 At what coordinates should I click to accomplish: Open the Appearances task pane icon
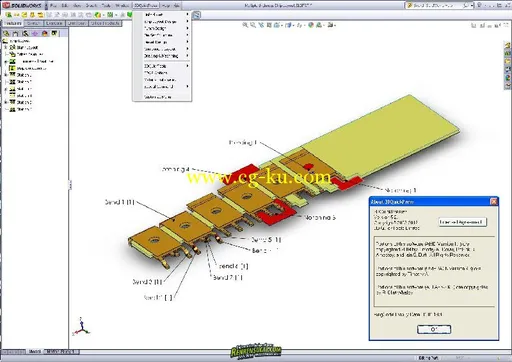coord(508,78)
